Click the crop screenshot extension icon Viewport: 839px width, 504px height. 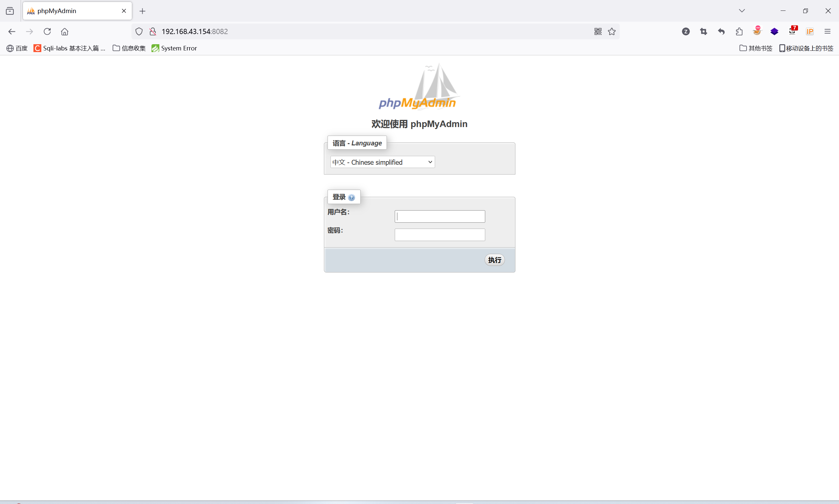click(703, 31)
